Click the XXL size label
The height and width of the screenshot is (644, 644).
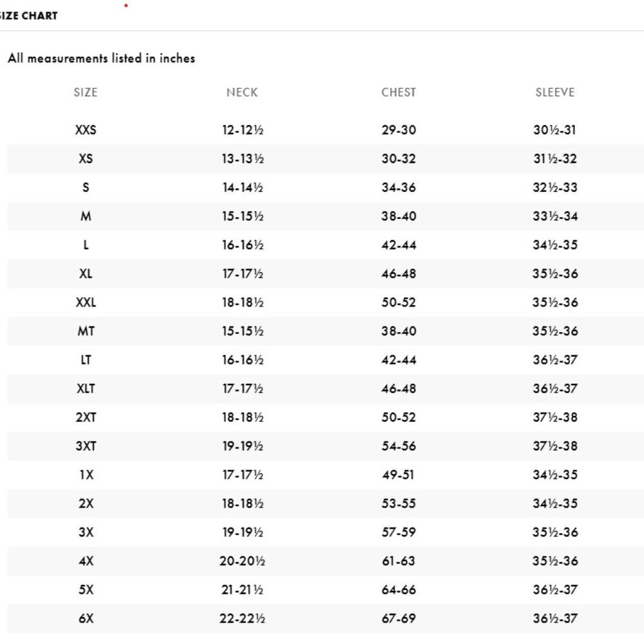click(86, 302)
